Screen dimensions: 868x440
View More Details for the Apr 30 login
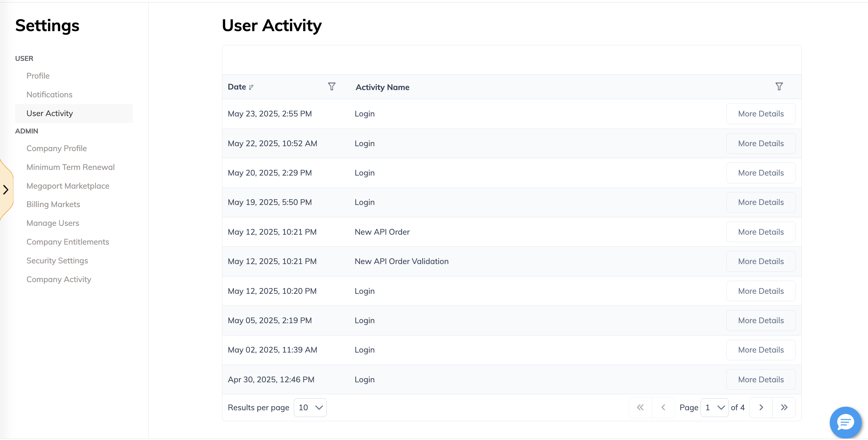tap(761, 379)
